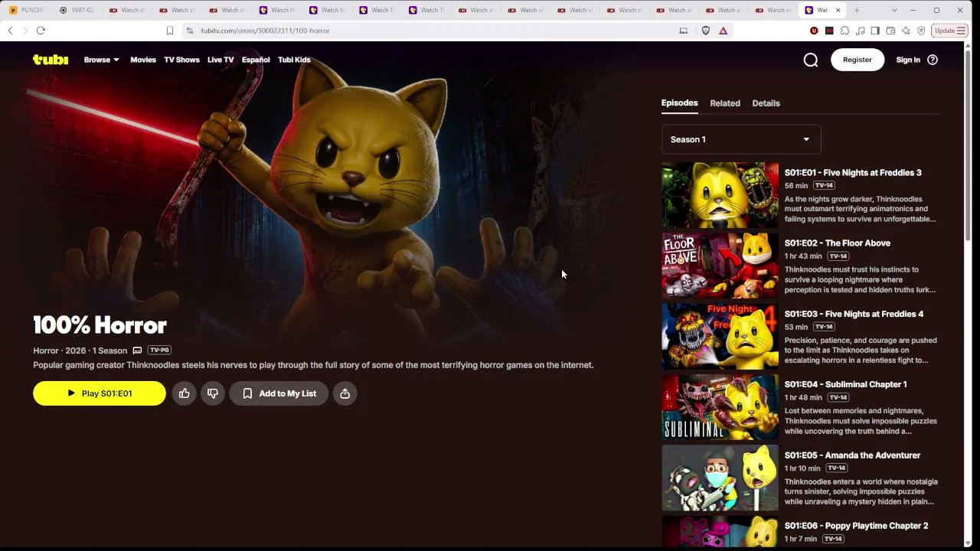Share 100% Horror via share icon
Viewport: 980px width, 551px height.
(345, 393)
